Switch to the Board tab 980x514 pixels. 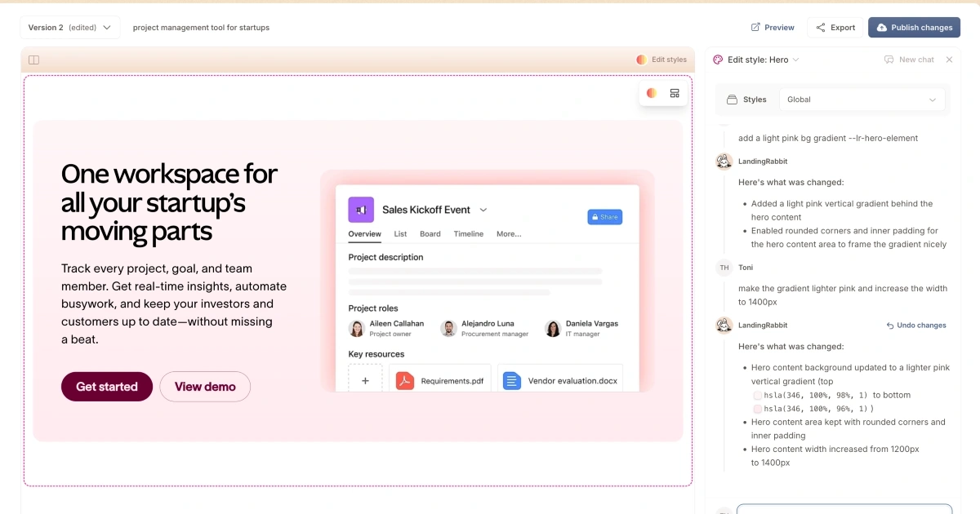point(430,234)
